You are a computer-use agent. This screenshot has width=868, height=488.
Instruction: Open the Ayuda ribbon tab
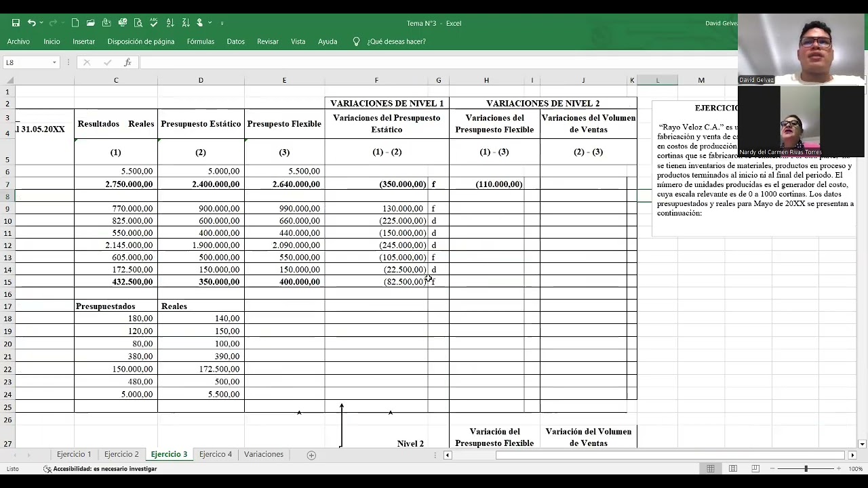coord(328,41)
